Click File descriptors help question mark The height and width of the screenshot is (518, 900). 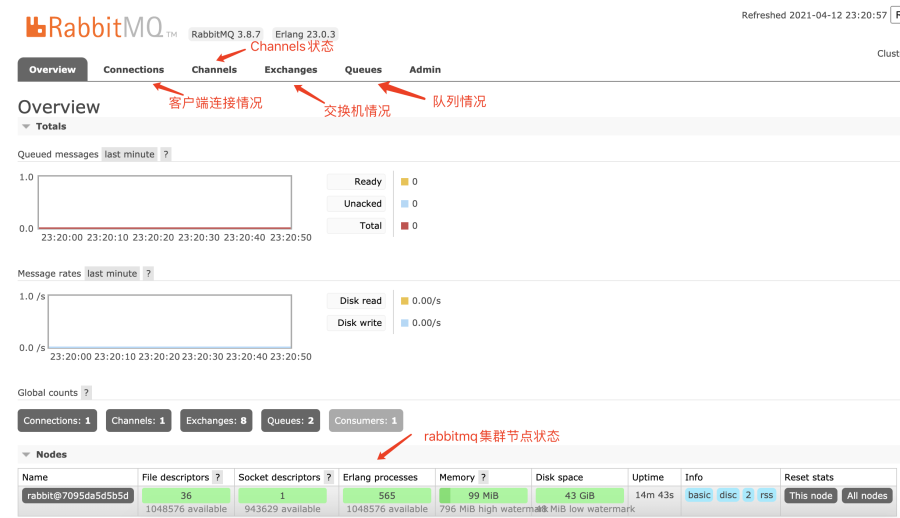pos(217,478)
